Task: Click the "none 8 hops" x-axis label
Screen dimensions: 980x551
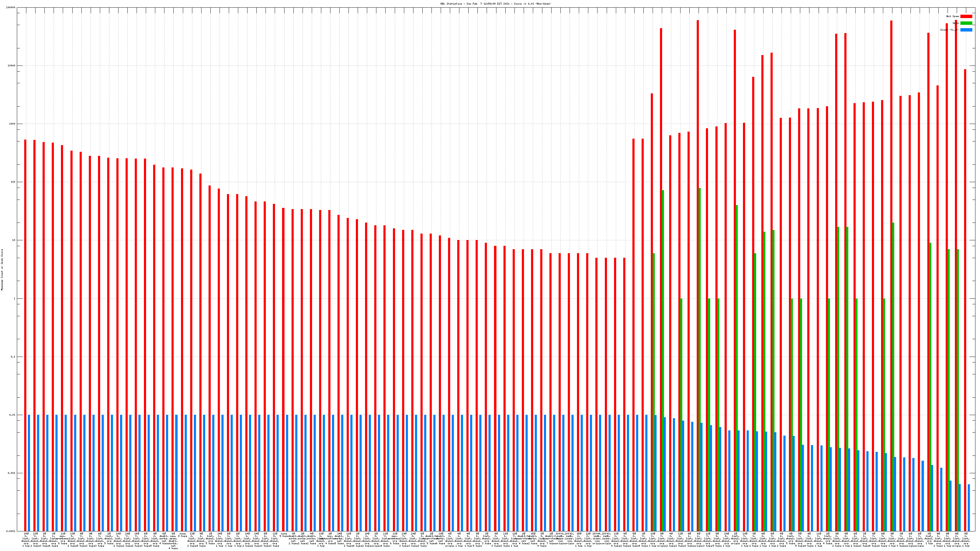Action: click(x=183, y=535)
